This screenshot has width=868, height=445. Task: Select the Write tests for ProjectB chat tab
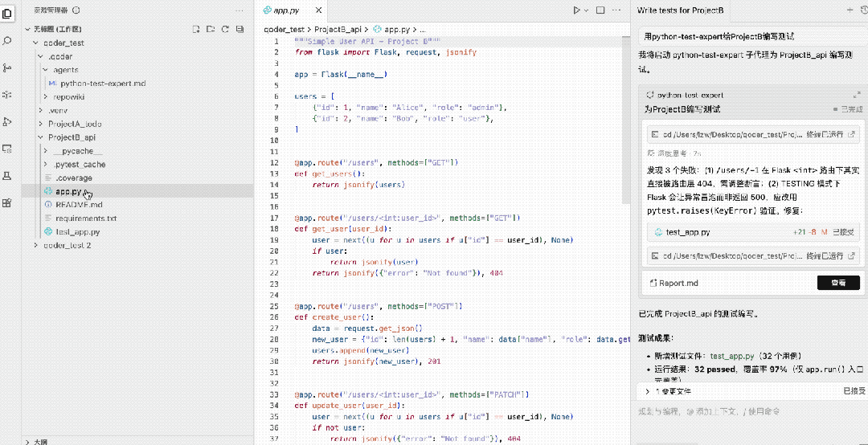[681, 10]
